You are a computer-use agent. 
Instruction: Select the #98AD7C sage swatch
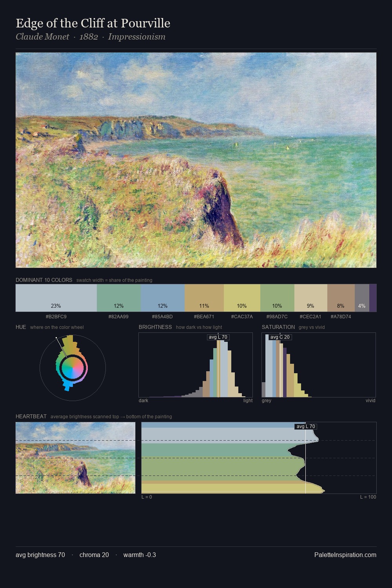(277, 298)
